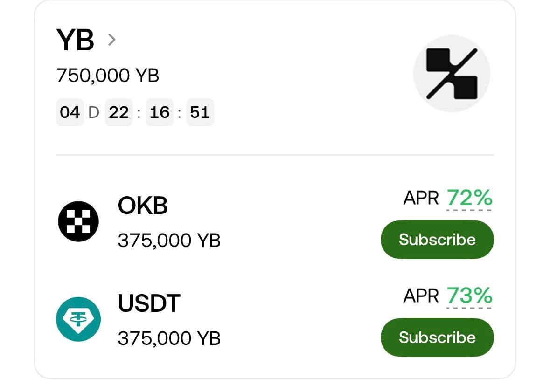The image size is (550, 392).
Task: Select the USDT pool name
Action: click(x=149, y=303)
